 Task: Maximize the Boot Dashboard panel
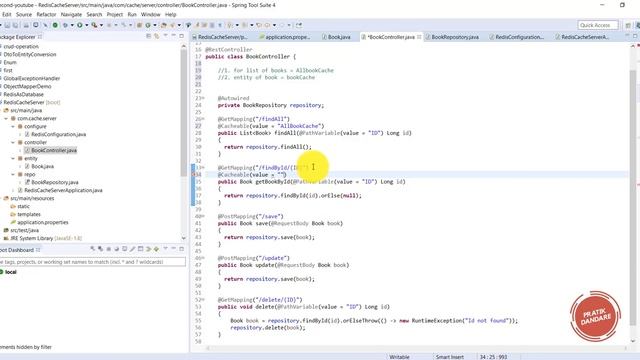pos(182,249)
